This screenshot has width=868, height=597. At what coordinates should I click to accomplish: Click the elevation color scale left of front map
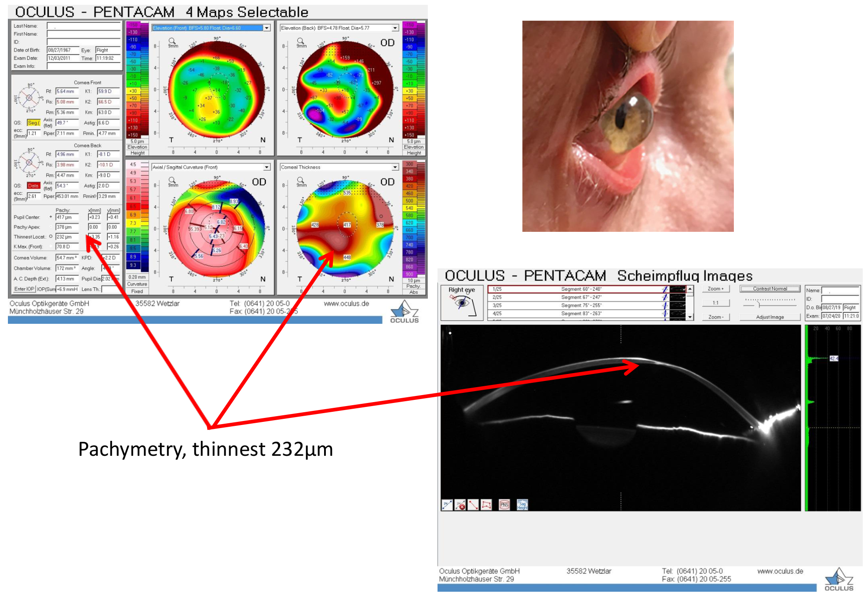[137, 80]
